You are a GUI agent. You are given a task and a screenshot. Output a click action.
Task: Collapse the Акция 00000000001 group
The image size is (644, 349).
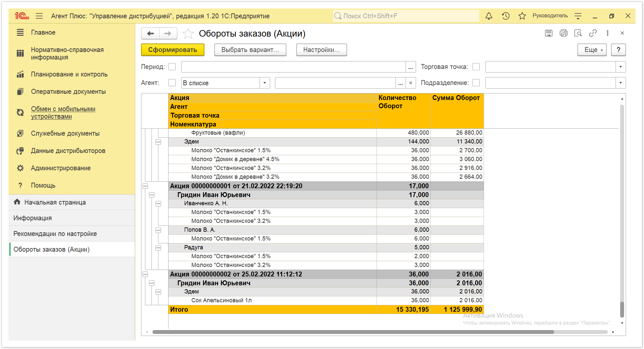[145, 186]
